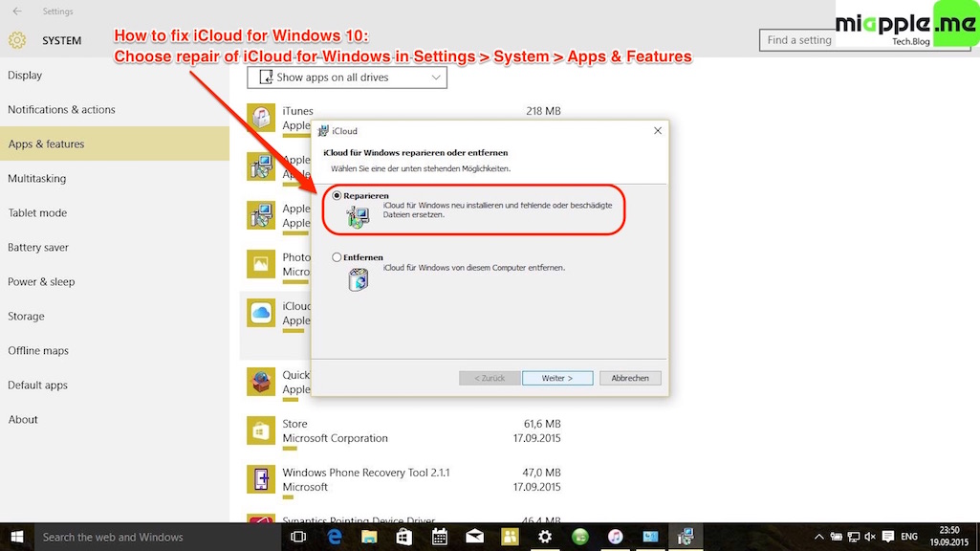Click the Task View taskbar icon
Viewport: 980px width, 551px height.
click(298, 537)
